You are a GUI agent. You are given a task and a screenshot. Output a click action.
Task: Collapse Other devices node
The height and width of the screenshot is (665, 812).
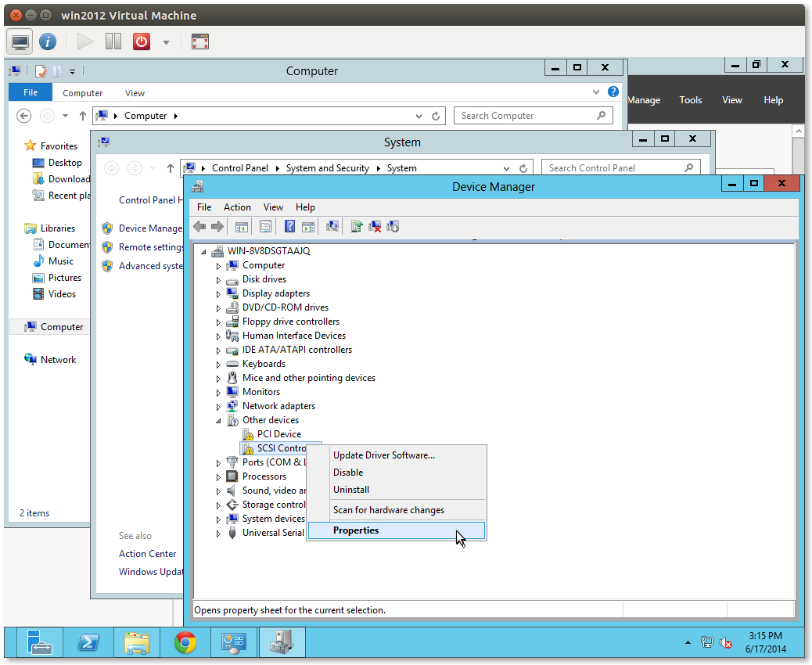click(x=218, y=421)
